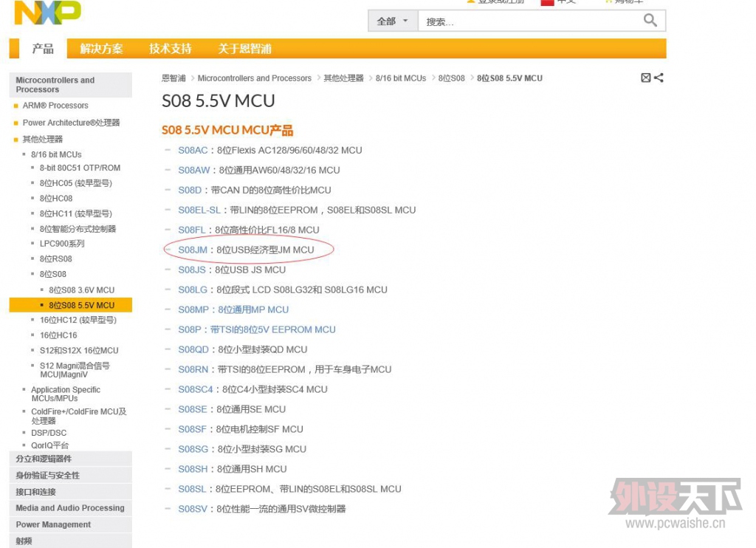756x548 pixels.
Task: Select DSP/DSC sidebar item
Action: coord(49,433)
